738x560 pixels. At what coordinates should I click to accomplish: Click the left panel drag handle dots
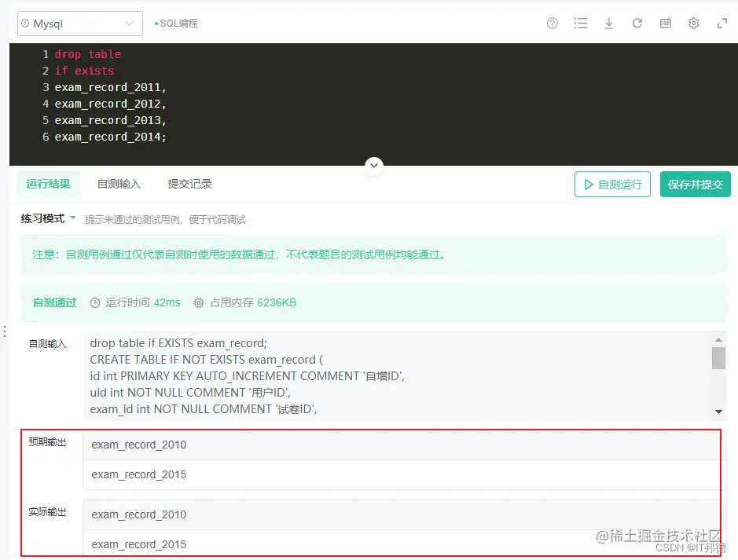pos(5,331)
